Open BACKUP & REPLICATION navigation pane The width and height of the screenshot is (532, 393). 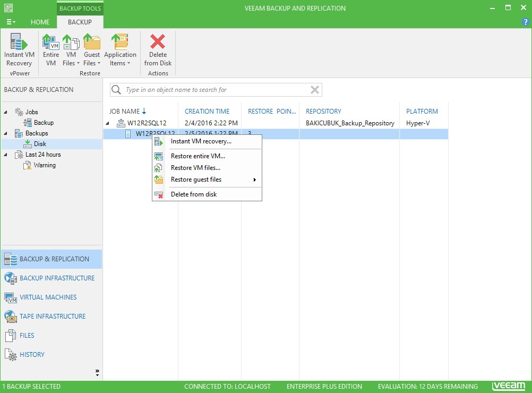tap(52, 259)
